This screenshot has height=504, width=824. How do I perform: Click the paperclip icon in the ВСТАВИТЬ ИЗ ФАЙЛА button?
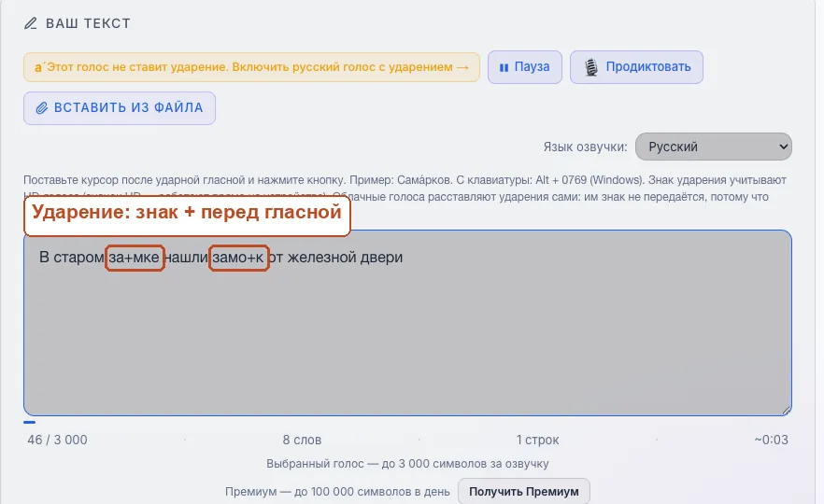pos(41,108)
